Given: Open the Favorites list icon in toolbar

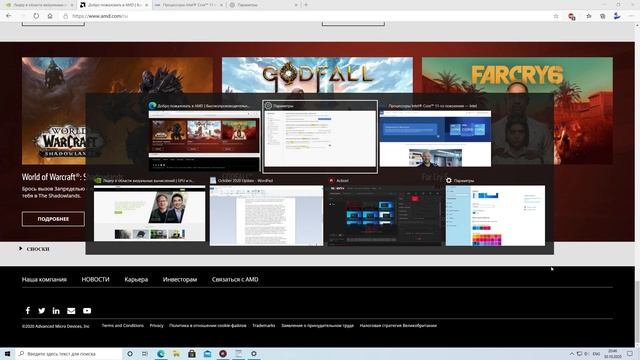Looking at the screenshot, I should [x=589, y=16].
